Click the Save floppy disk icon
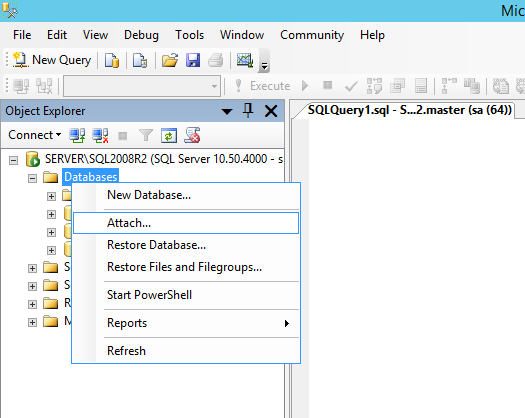 pos(193,61)
